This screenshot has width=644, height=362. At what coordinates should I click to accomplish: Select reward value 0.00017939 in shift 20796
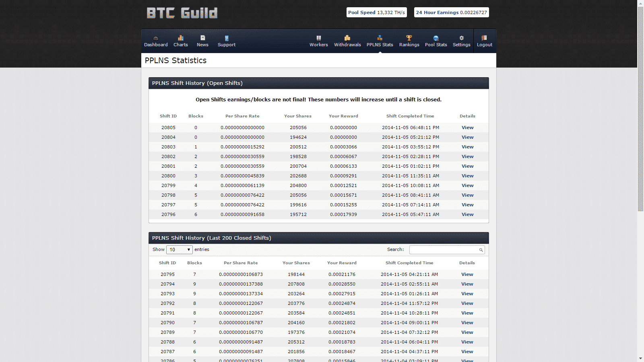[x=343, y=214]
